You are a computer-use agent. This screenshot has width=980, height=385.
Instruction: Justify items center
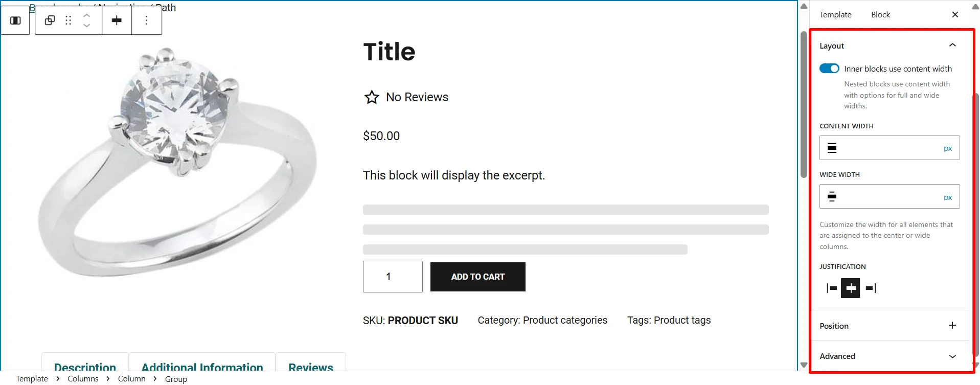[x=851, y=288]
